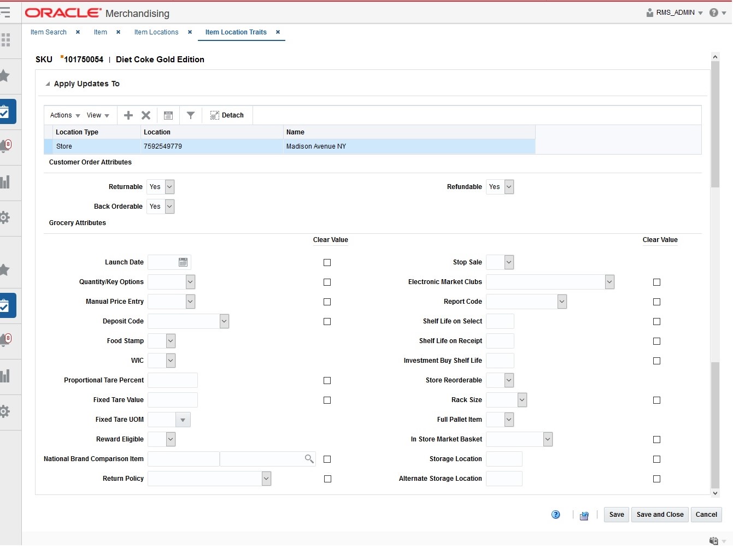Select the Add icon in the toolbar

tap(128, 115)
